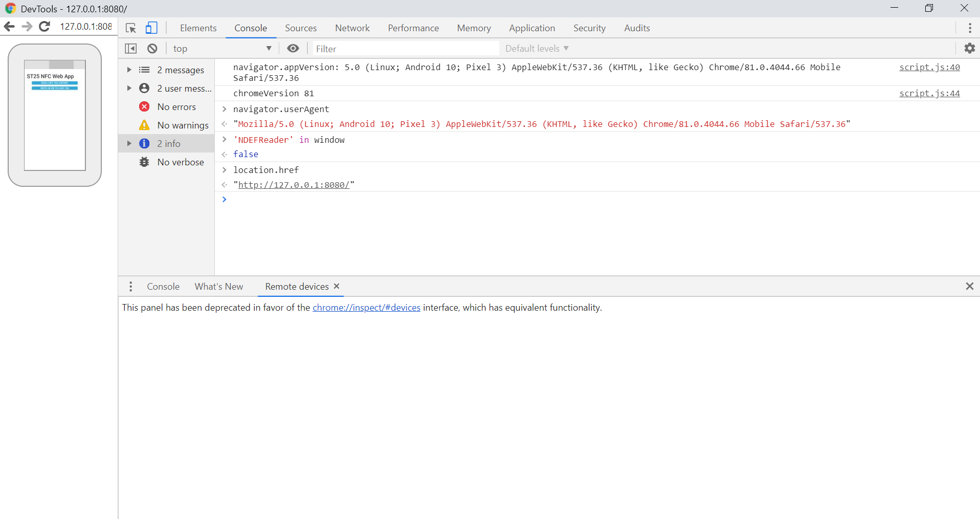Reload the page with refresh icon

45,27
